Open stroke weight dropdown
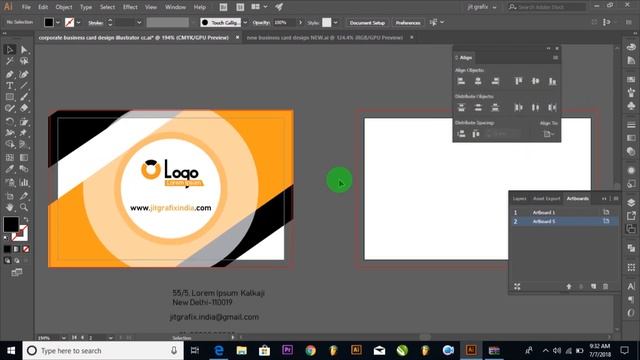The image size is (640, 360). point(139,22)
